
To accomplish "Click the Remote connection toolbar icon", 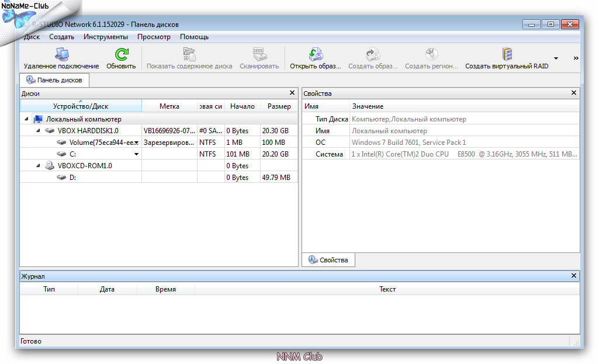I will 61,55.
